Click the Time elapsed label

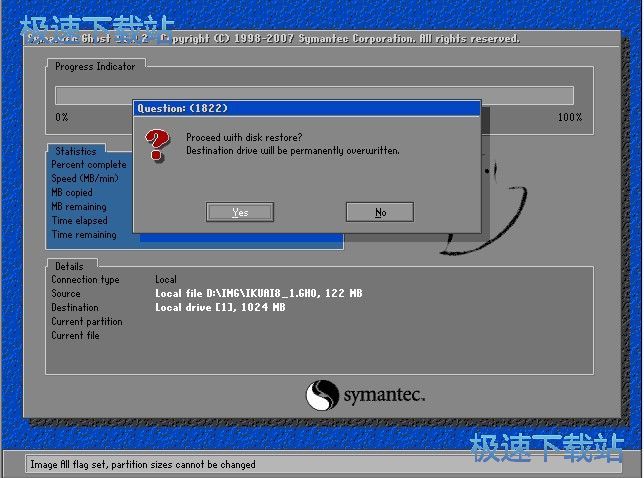79,221
